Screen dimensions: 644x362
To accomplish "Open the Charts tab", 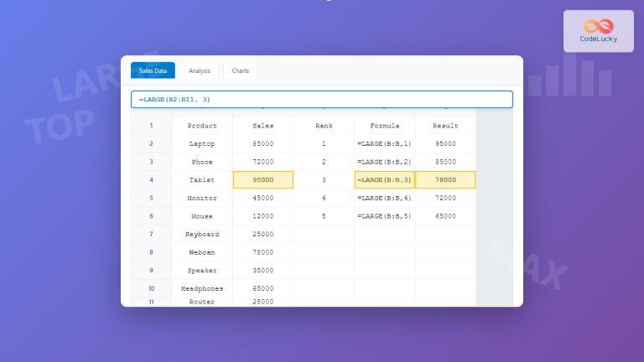I will tap(241, 71).
